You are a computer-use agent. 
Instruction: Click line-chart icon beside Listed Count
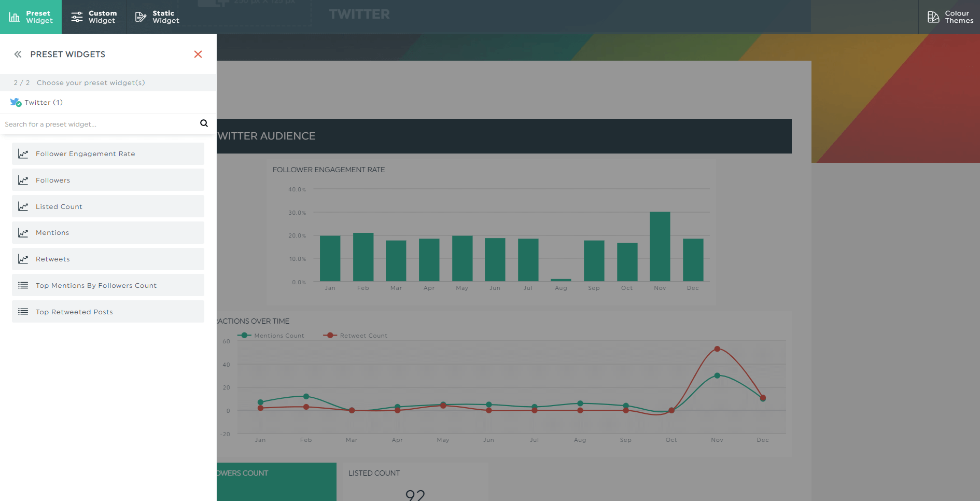(x=23, y=206)
